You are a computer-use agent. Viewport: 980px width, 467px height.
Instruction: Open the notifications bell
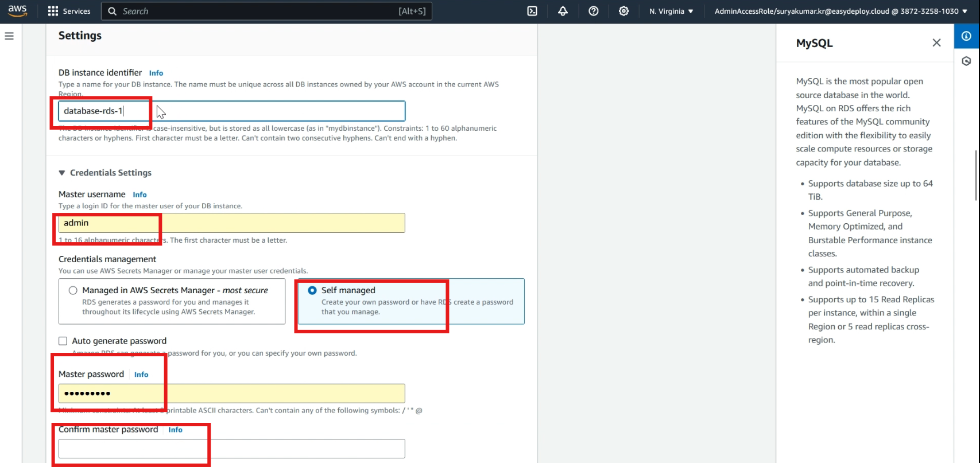point(563,11)
